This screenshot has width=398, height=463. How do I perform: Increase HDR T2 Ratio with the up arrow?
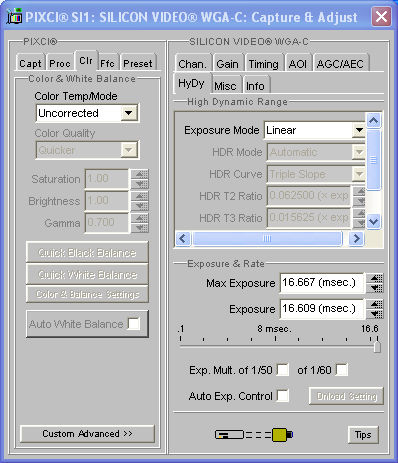click(x=359, y=191)
